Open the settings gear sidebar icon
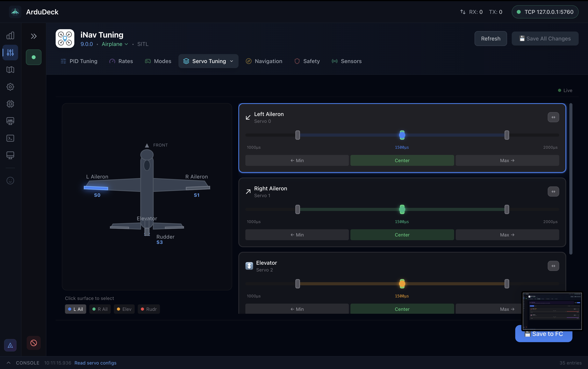This screenshot has width=588, height=369. tap(10, 87)
